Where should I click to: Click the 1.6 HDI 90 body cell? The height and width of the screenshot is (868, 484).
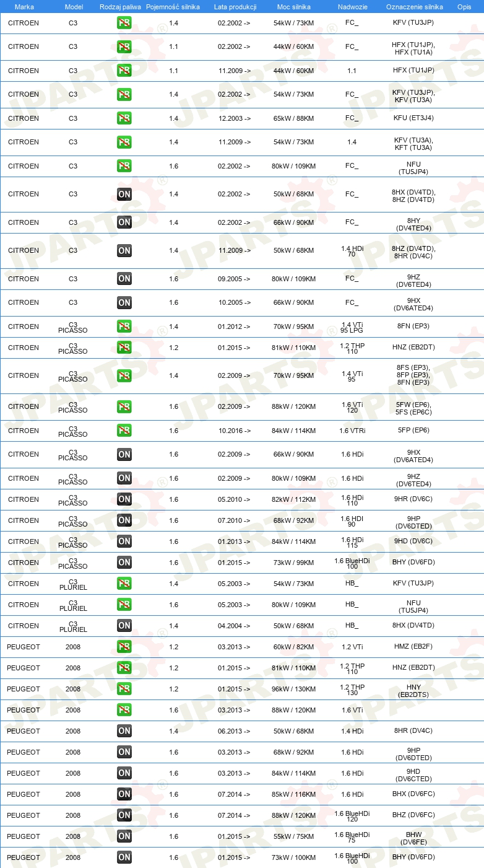352,521
